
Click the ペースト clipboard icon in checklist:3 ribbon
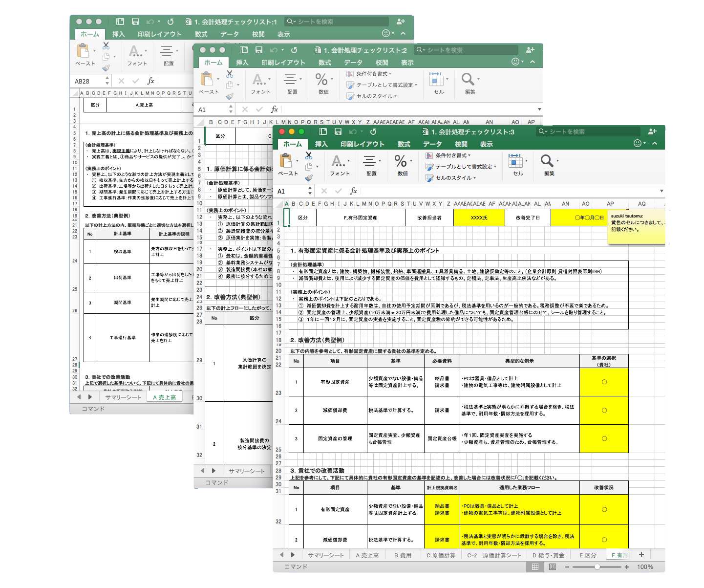(x=286, y=161)
